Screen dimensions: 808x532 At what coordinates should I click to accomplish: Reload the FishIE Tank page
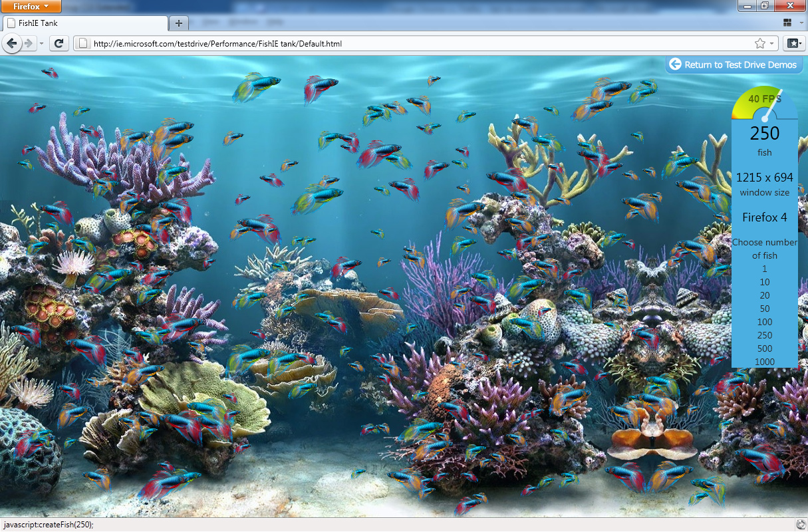[59, 43]
